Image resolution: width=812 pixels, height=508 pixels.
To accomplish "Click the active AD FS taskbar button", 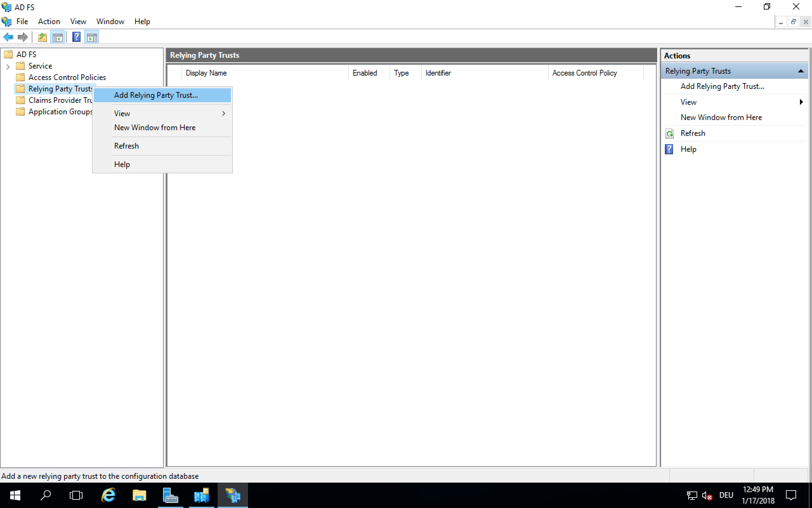I will [x=233, y=495].
